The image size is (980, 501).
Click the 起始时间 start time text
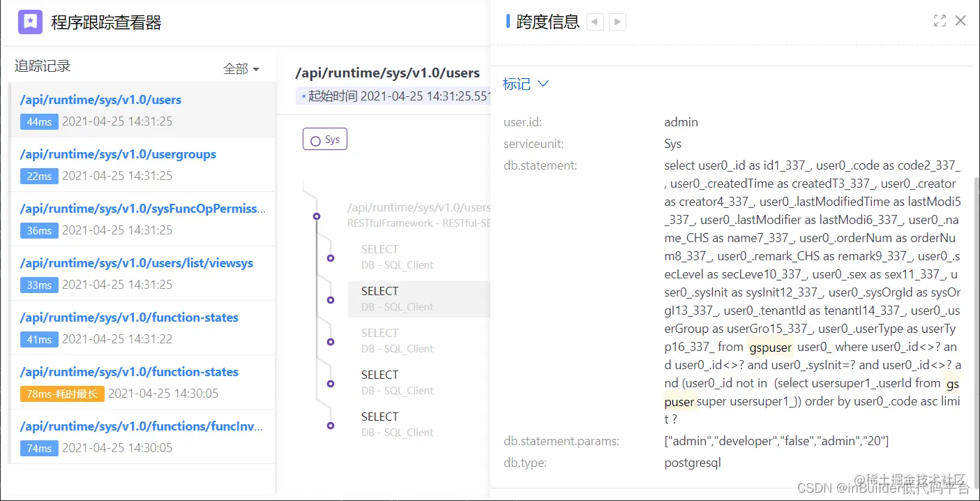(400, 96)
